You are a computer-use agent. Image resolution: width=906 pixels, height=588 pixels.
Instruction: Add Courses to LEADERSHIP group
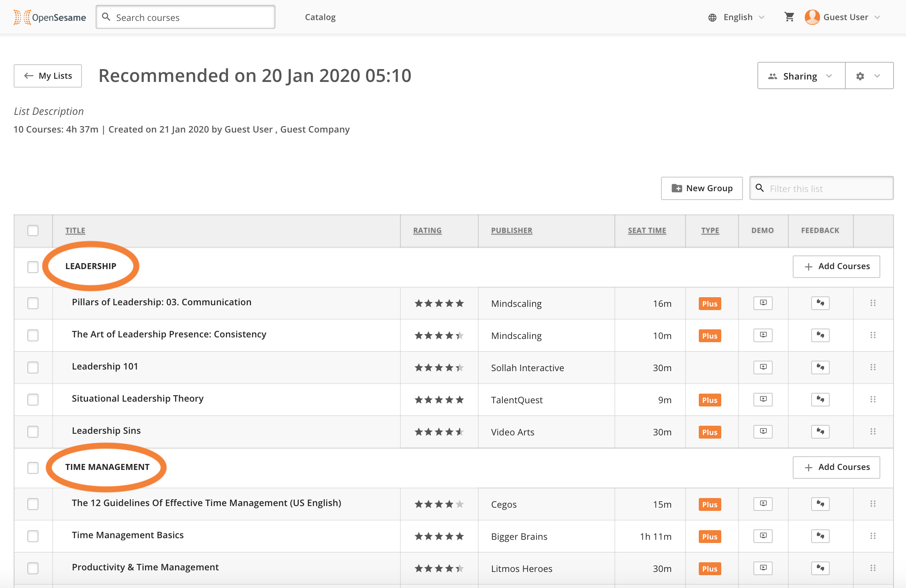(836, 266)
